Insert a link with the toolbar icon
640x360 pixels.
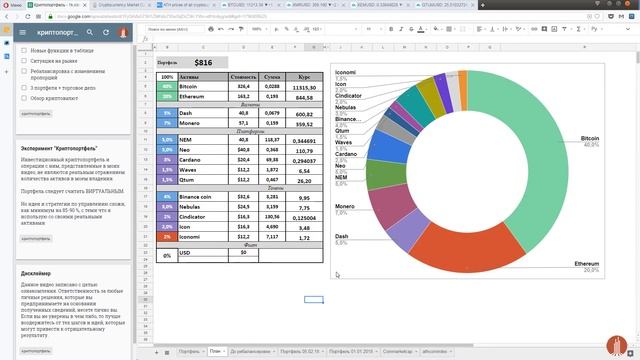(534, 29)
